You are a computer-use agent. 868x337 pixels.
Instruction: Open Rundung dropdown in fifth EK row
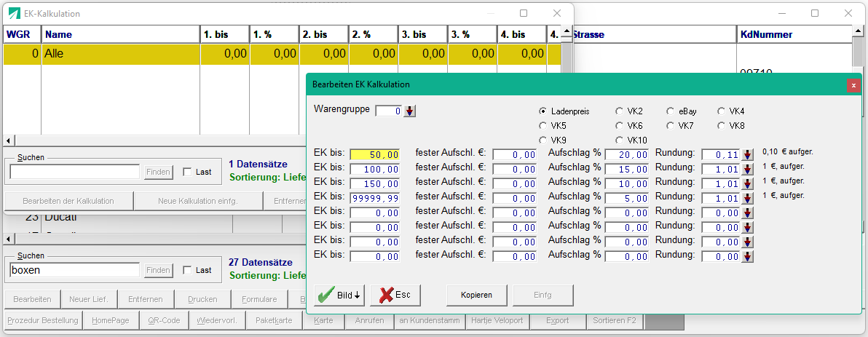[748, 213]
